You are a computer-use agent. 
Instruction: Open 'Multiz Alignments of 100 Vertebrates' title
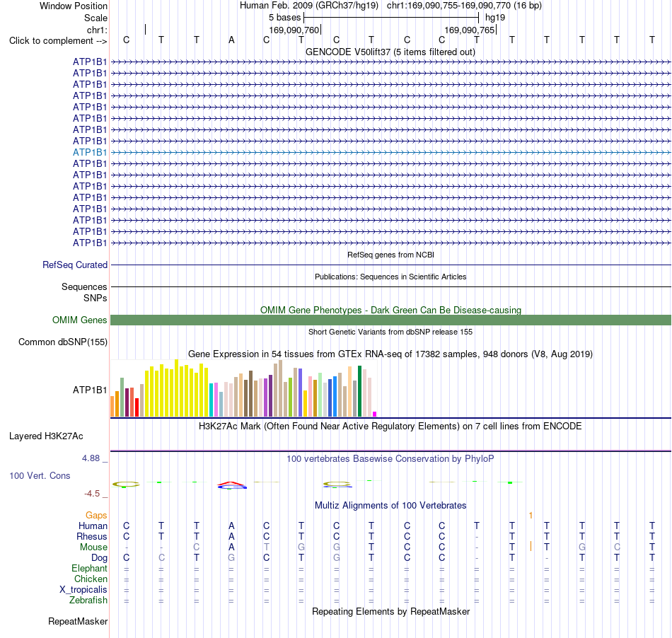tap(390, 506)
